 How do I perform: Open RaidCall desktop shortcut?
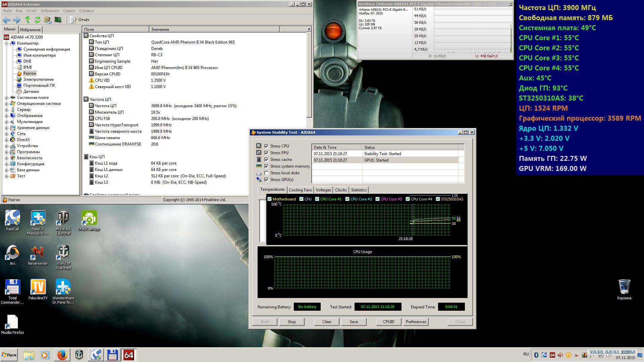click(12, 221)
